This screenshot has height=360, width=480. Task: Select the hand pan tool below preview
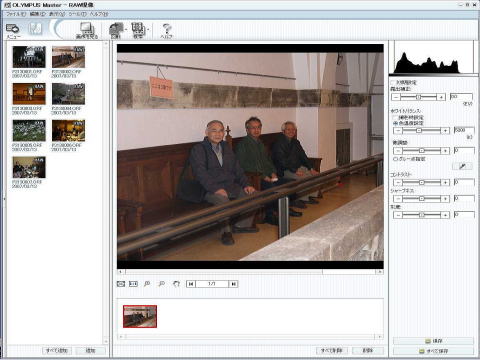point(176,284)
